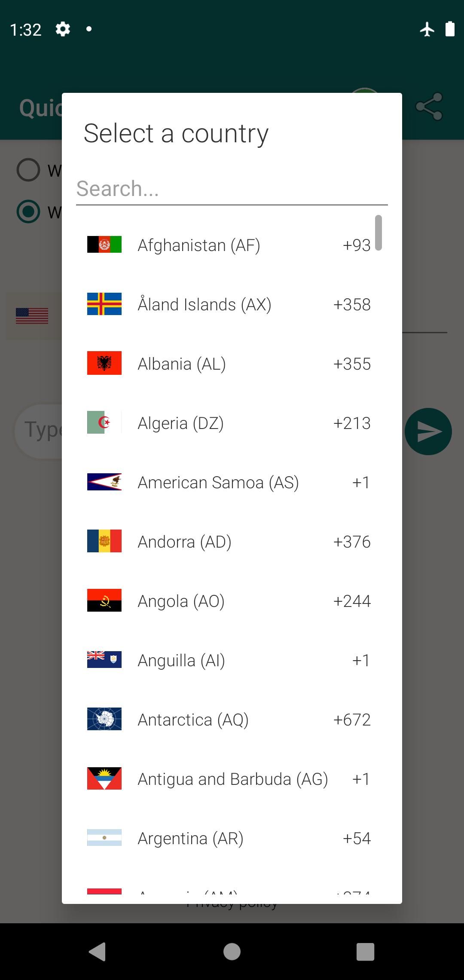Open the US flag country selector
The height and width of the screenshot is (980, 464).
pyautogui.click(x=32, y=316)
